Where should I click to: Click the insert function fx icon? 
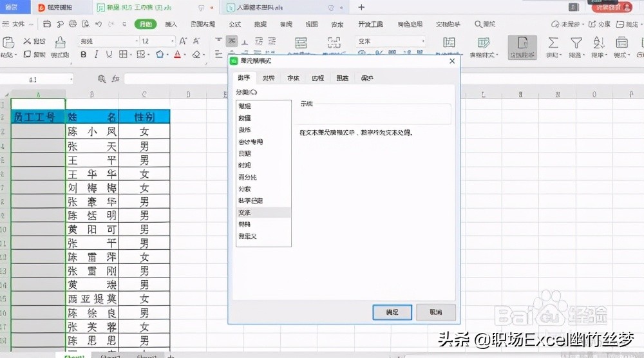tap(115, 79)
